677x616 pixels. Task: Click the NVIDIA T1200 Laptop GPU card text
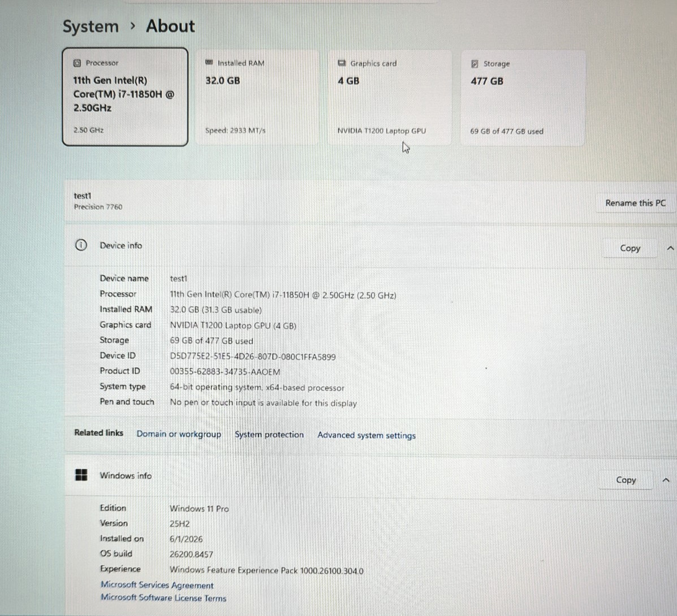(x=382, y=131)
